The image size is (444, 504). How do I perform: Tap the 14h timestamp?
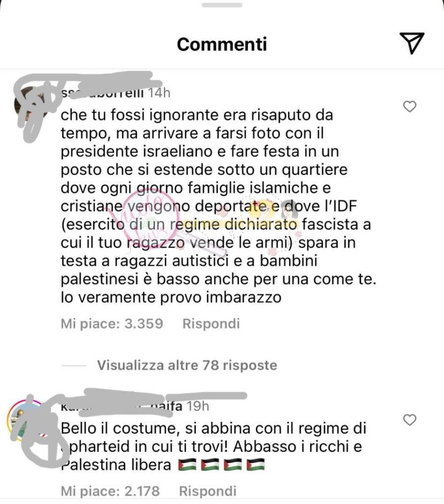(159, 93)
